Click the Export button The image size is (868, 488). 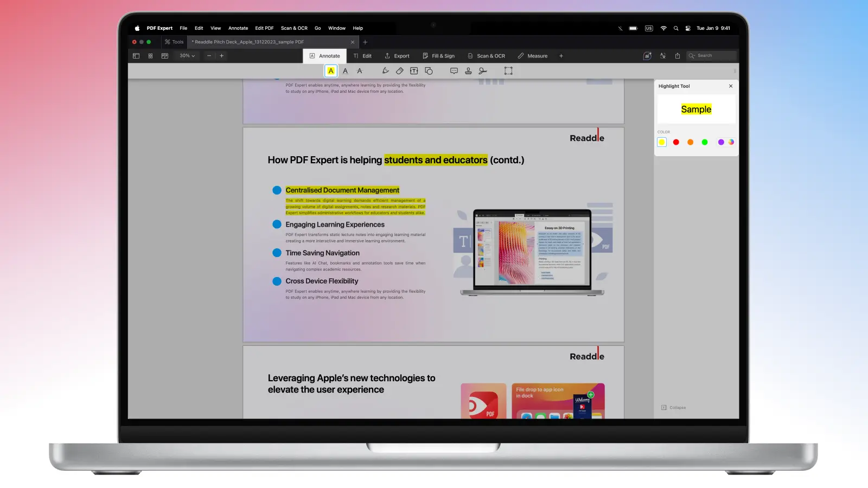397,56
